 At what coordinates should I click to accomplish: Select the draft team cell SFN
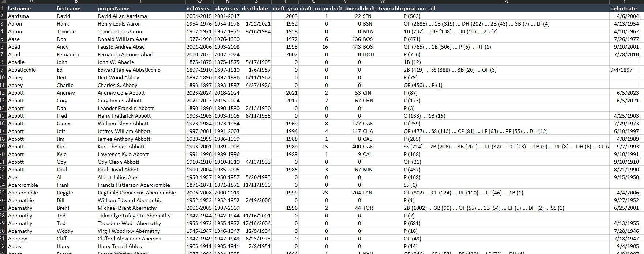(382, 16)
